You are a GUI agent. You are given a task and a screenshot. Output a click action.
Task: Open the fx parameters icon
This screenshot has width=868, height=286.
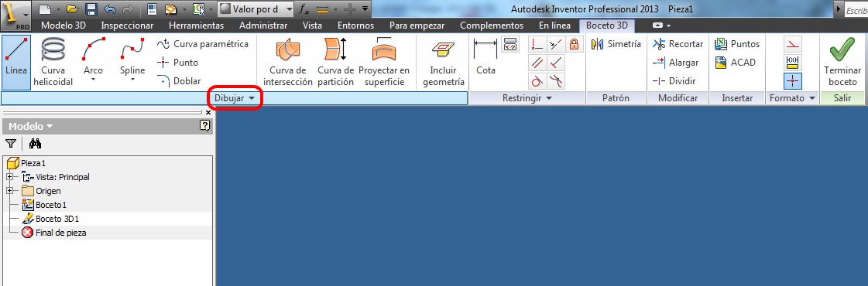point(304,9)
